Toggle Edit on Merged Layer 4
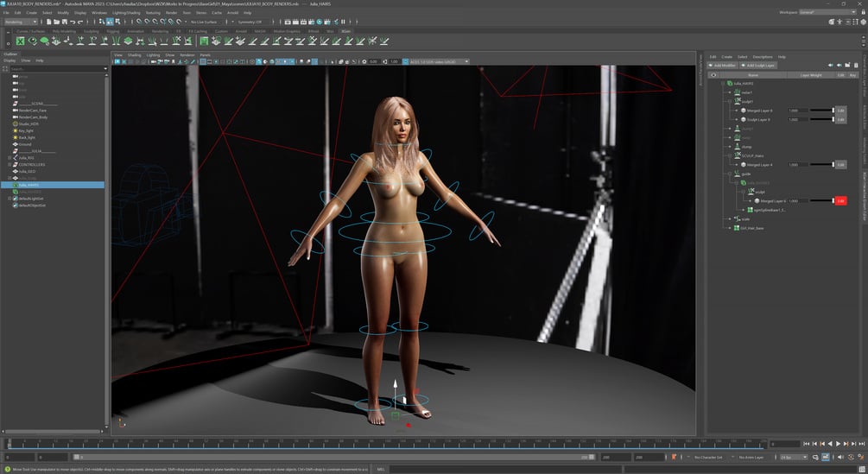868x474 pixels. (x=841, y=165)
